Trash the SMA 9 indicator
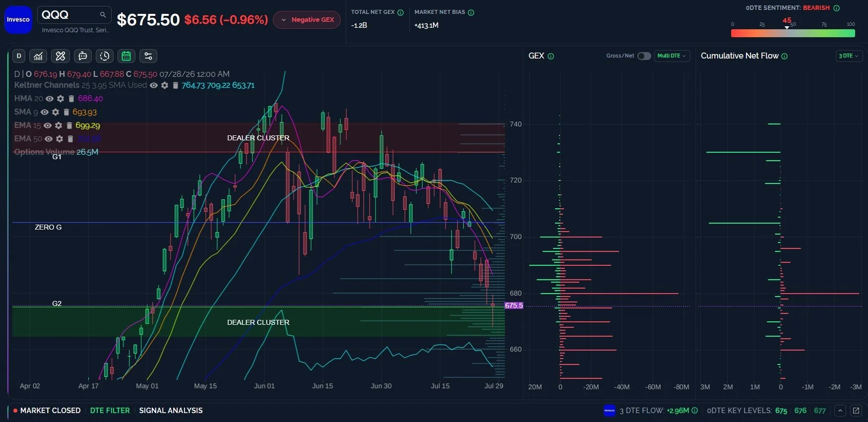 click(66, 112)
